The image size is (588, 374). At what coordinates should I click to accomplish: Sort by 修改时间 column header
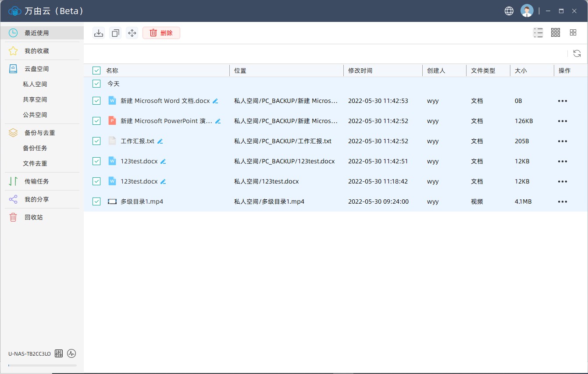[360, 71]
